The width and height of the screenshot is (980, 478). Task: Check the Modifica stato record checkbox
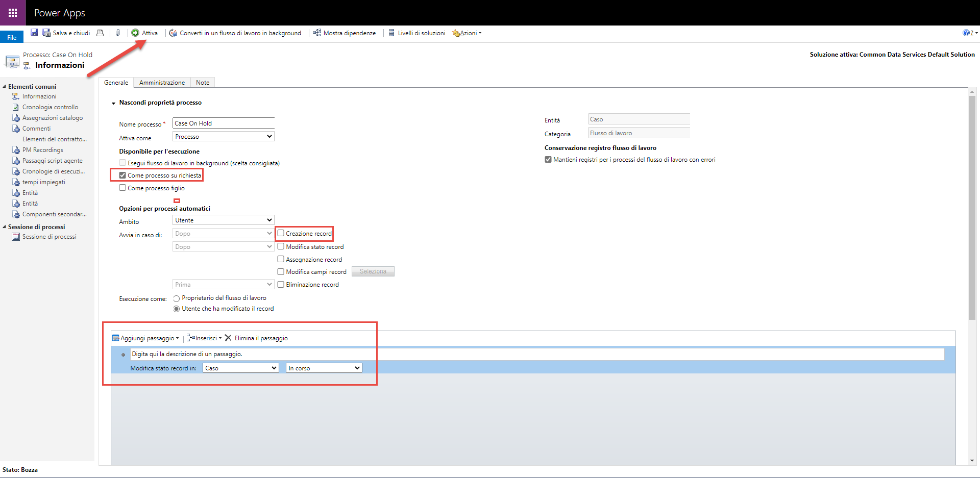(x=281, y=246)
